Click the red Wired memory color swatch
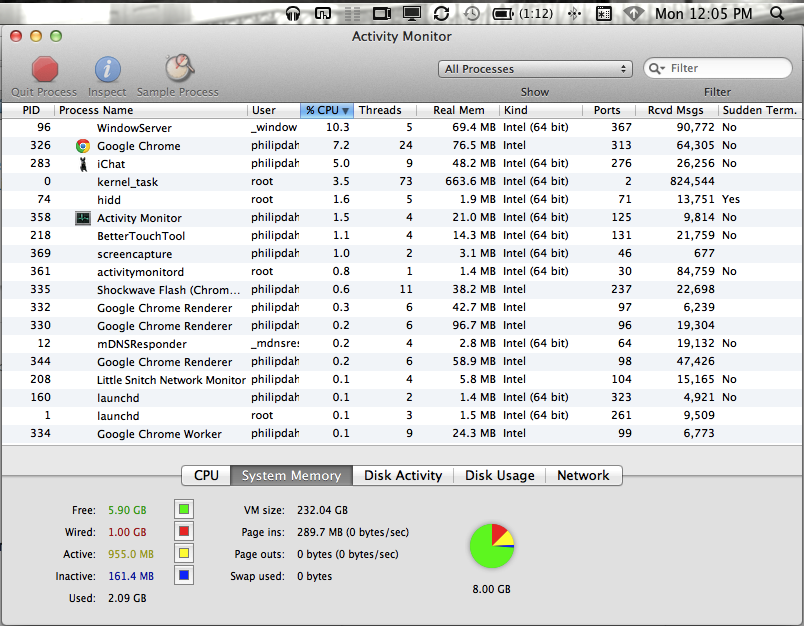 [184, 532]
